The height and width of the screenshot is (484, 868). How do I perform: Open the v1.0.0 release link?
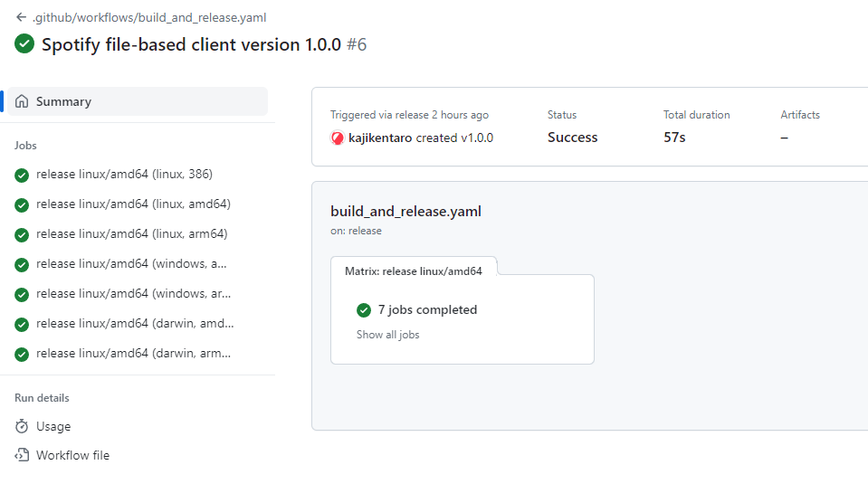[477, 138]
